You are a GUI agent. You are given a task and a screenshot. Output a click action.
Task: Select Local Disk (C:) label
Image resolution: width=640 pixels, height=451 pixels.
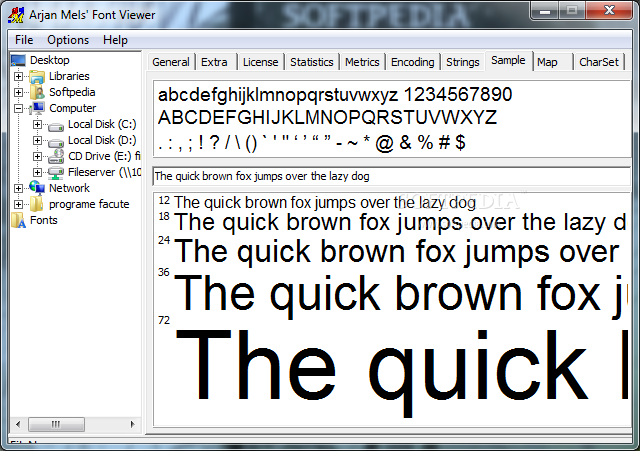point(102,124)
